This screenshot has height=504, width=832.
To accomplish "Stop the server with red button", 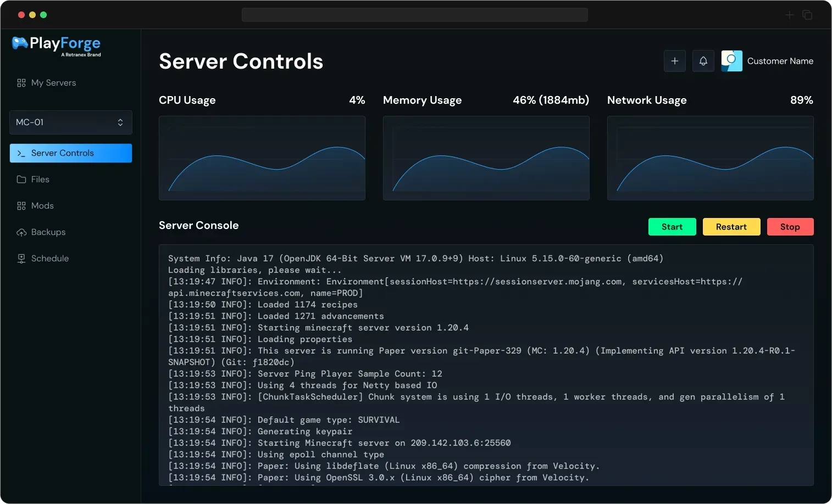I will click(790, 227).
